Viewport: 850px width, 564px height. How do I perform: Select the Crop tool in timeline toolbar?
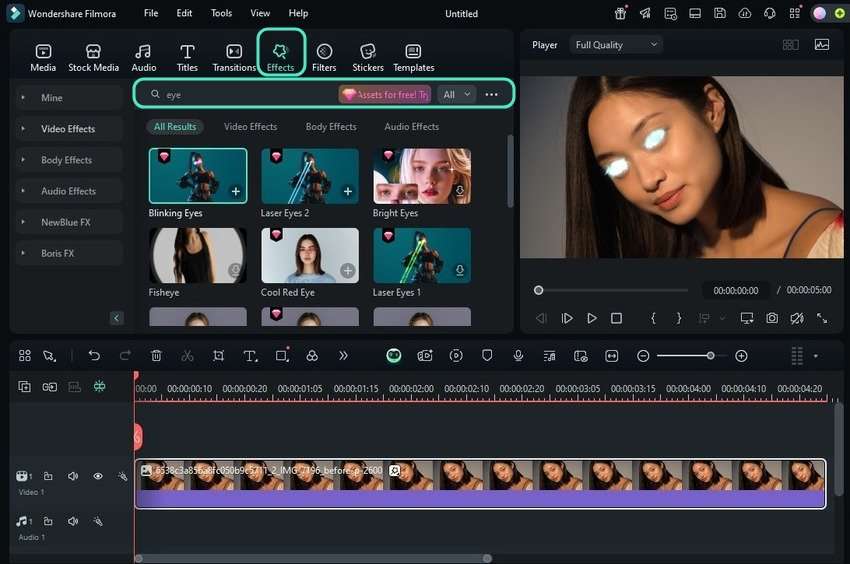(218, 356)
